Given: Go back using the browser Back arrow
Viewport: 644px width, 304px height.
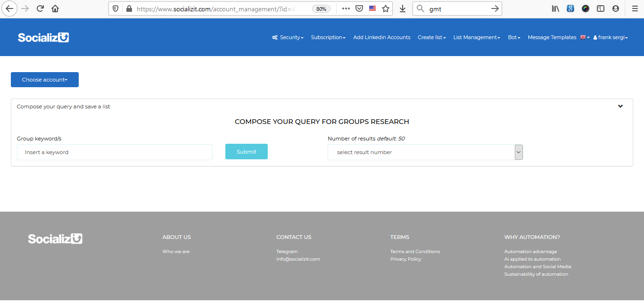Looking at the screenshot, I should tap(9, 8).
